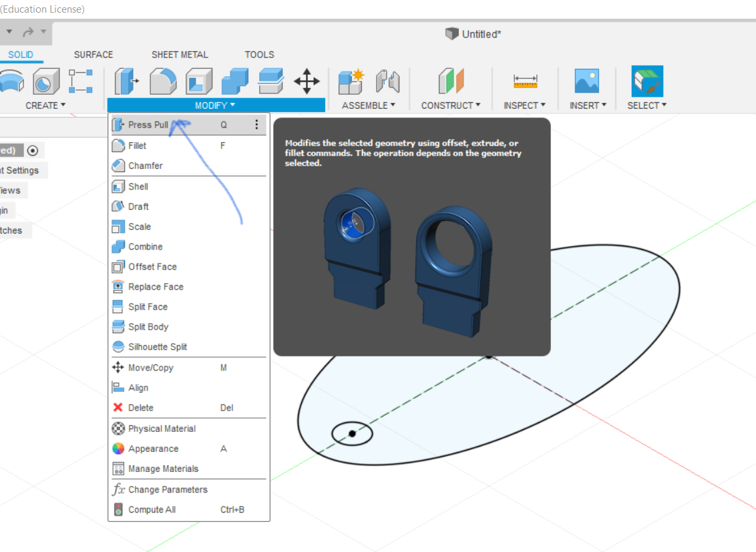Open the Insert Canvas image tool
The width and height of the screenshot is (756, 552).
(x=587, y=81)
